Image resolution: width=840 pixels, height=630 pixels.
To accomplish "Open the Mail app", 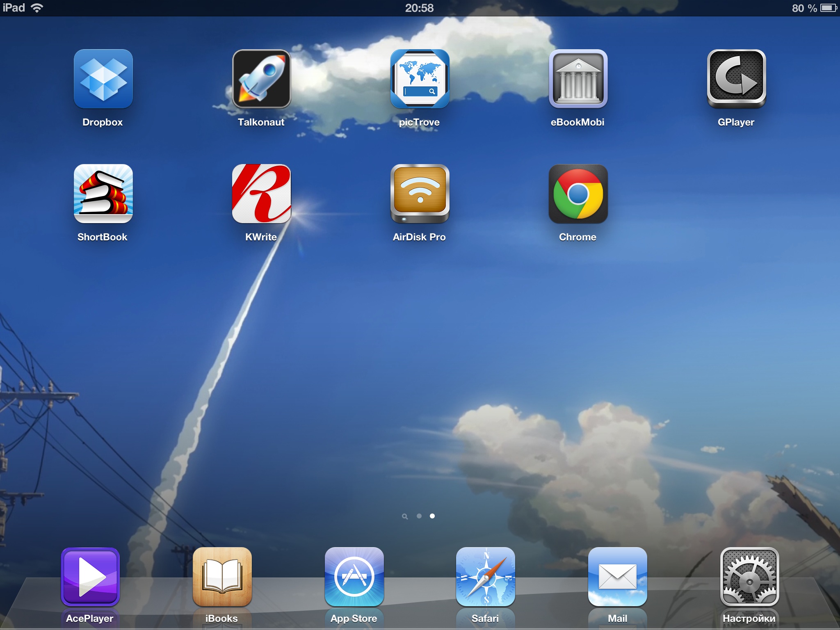I will tap(618, 577).
